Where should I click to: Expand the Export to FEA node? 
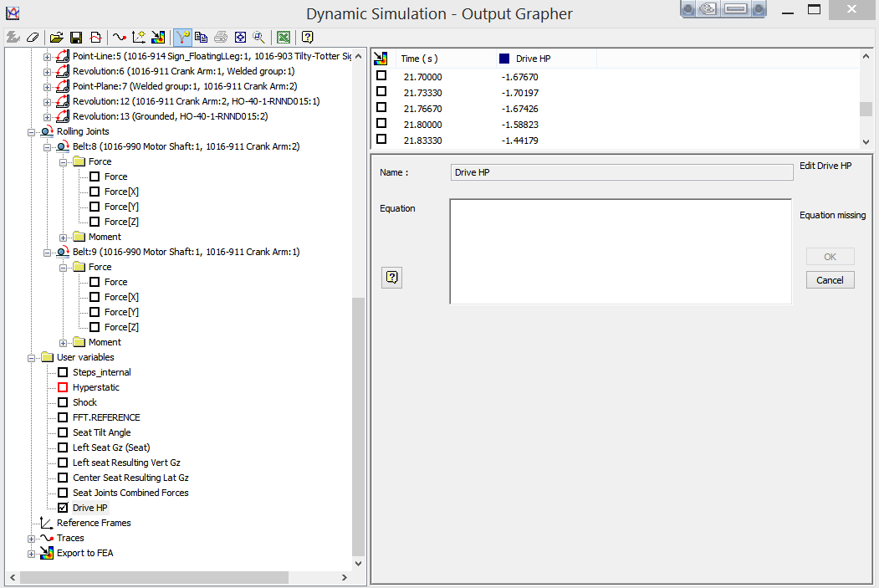32,554
